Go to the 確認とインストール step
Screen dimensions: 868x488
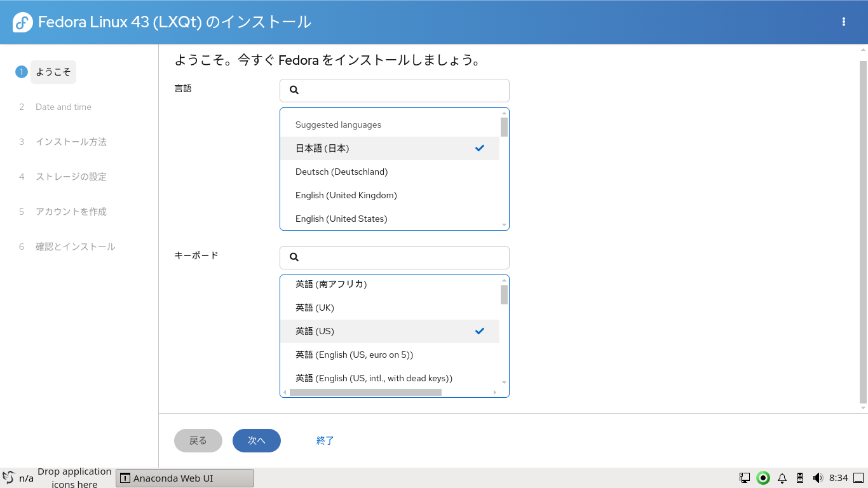[x=76, y=247]
